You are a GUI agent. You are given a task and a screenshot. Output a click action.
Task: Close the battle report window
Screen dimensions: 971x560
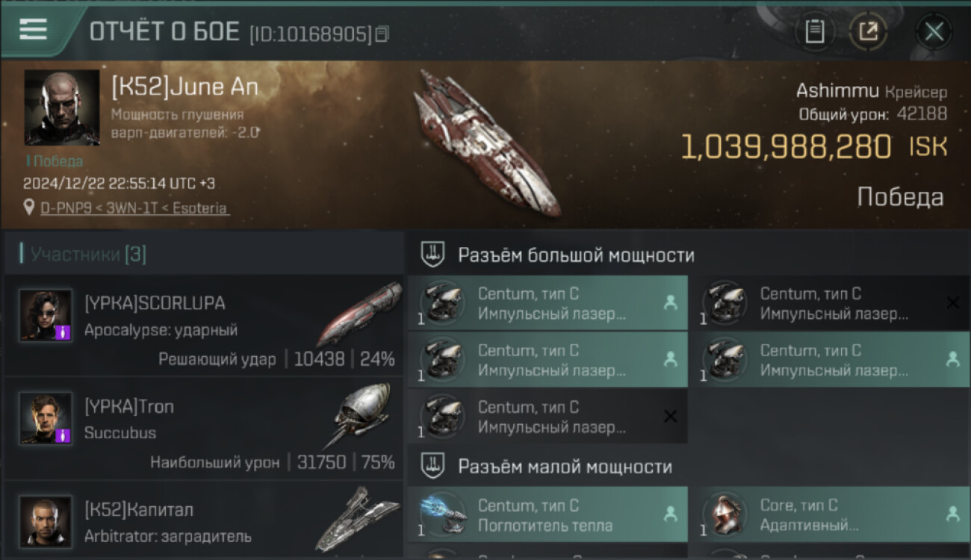click(934, 32)
